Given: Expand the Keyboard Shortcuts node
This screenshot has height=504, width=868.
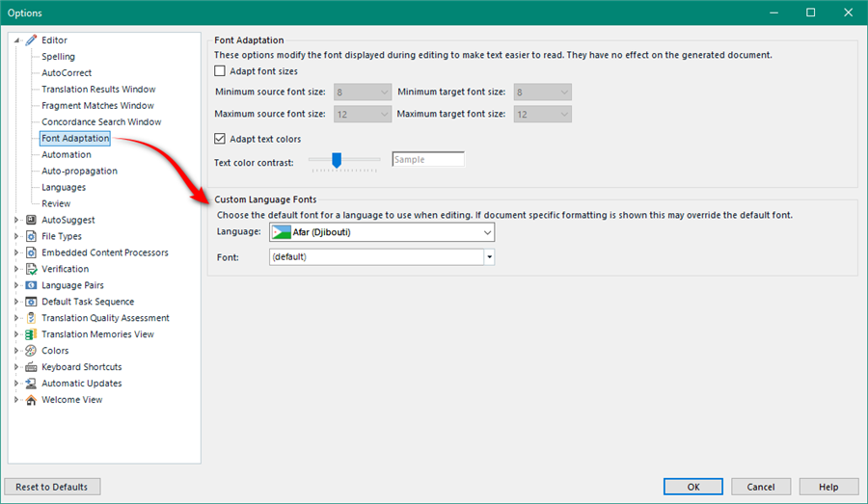Looking at the screenshot, I should 16,367.
